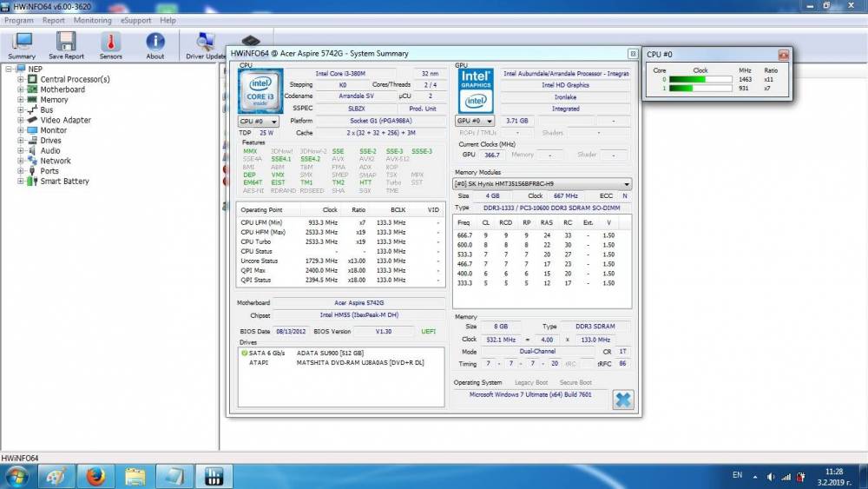Select Smart Battery tree node
The image size is (868, 489).
[64, 181]
